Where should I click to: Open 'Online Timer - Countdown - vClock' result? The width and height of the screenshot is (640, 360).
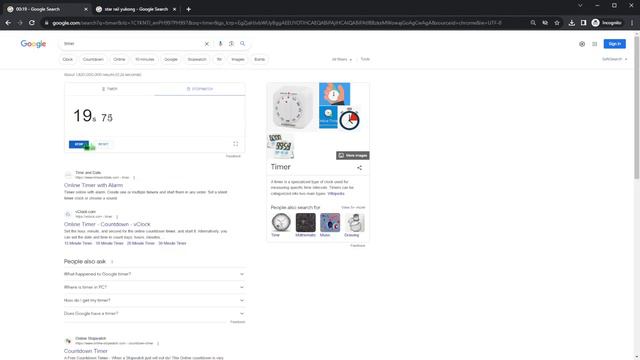107,224
